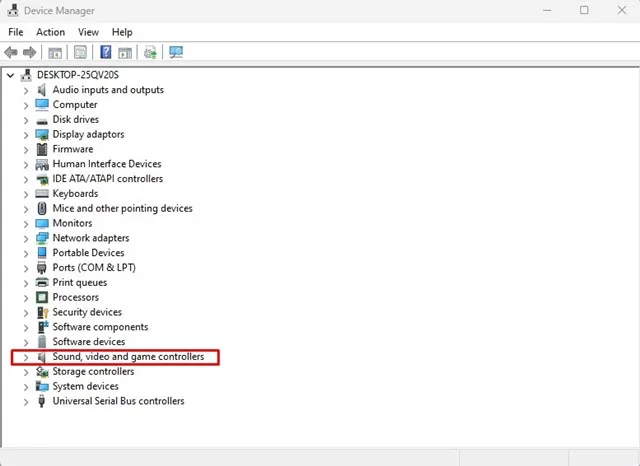Image resolution: width=640 pixels, height=466 pixels.
Task: Open the Properties toolbar icon
Action: [x=80, y=52]
